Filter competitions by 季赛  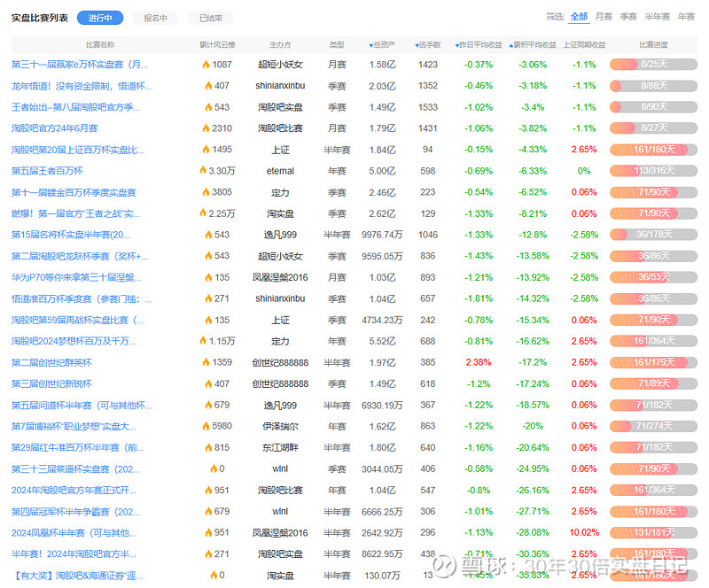click(x=628, y=17)
